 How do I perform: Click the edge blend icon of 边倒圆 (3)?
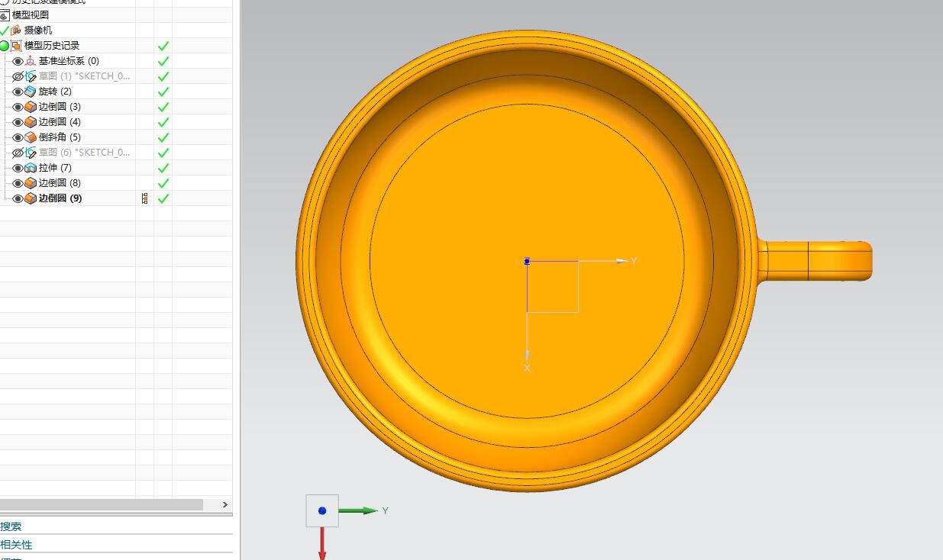pos(31,107)
